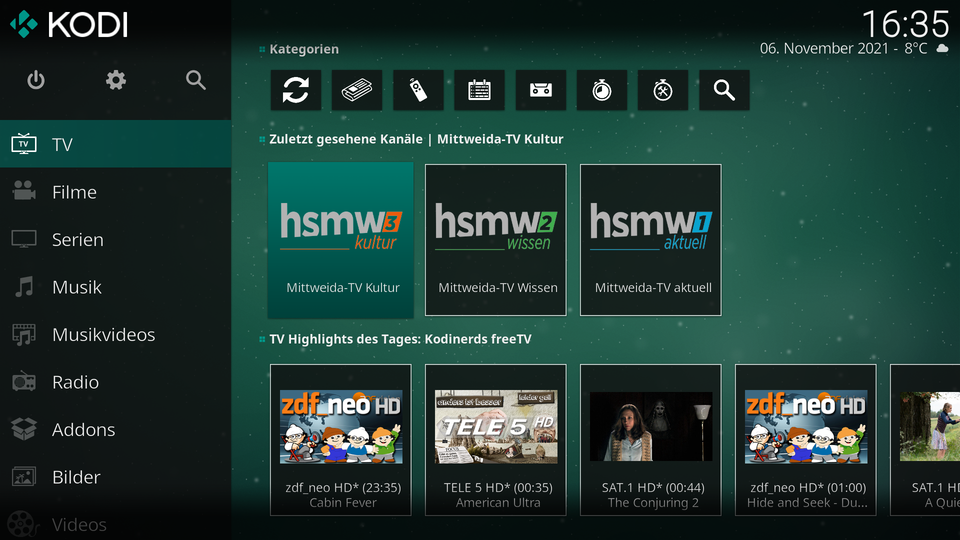The image size is (960, 540).
Task: Click the Cabin Fever title text
Action: click(343, 503)
